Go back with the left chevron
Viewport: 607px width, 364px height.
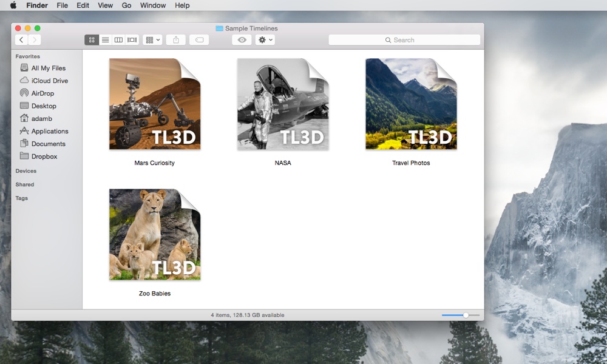(x=21, y=40)
